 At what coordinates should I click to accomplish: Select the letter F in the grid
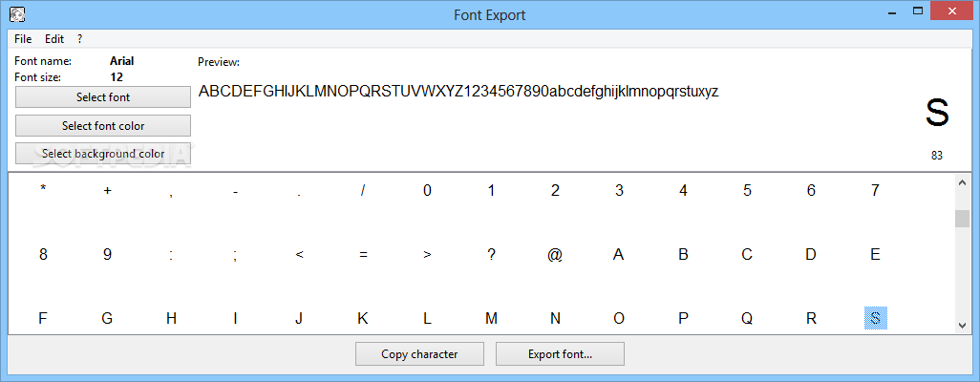pos(43,318)
